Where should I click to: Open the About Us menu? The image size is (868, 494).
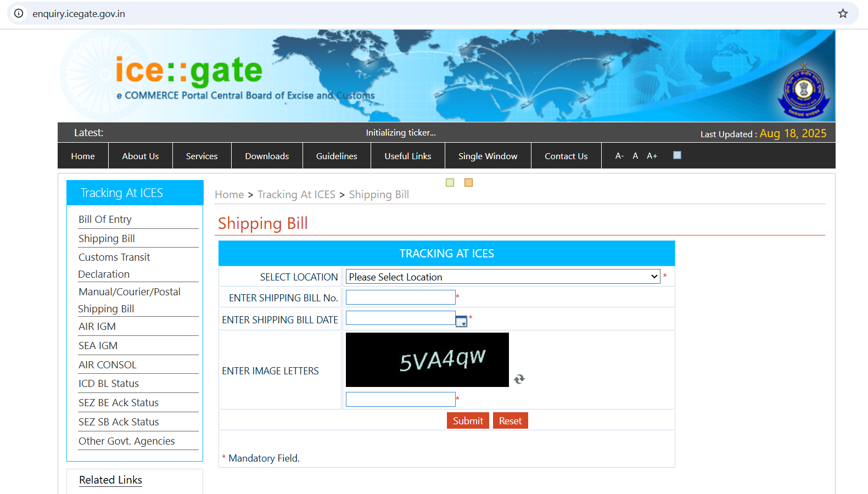point(141,156)
